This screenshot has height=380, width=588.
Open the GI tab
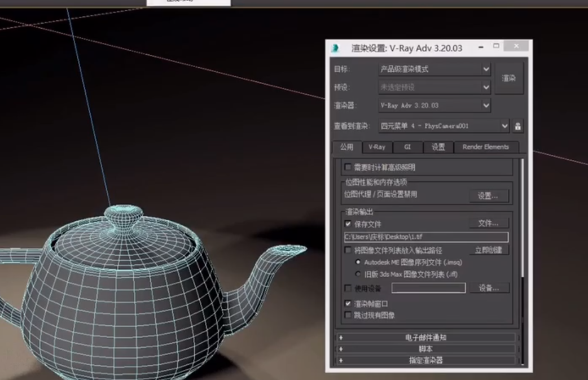pyautogui.click(x=407, y=147)
